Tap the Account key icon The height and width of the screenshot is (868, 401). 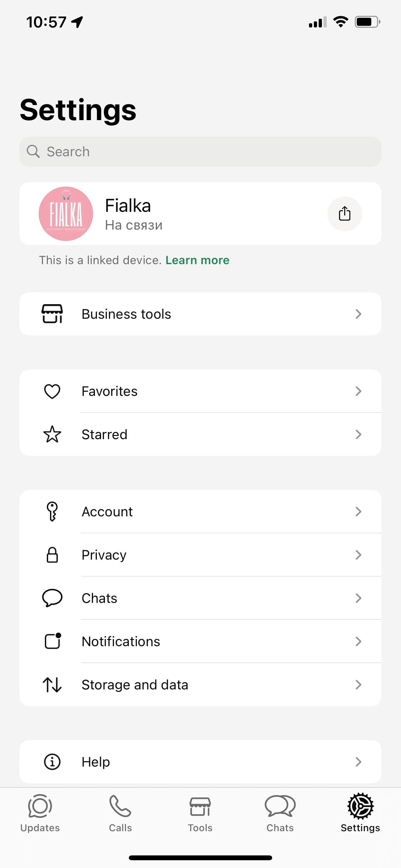click(x=52, y=512)
